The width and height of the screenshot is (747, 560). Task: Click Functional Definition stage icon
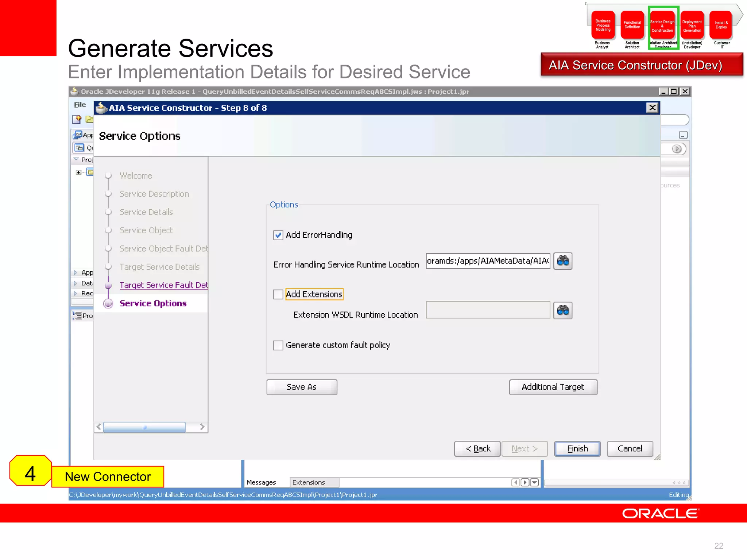(632, 25)
